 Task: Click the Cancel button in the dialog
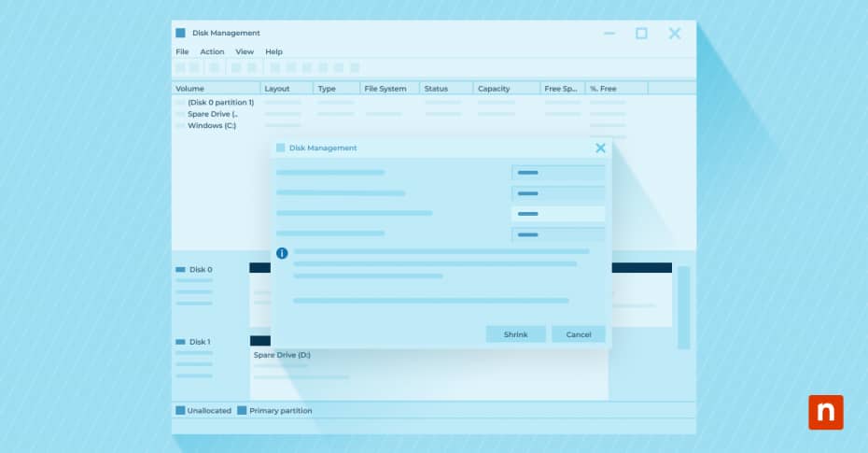tap(579, 334)
